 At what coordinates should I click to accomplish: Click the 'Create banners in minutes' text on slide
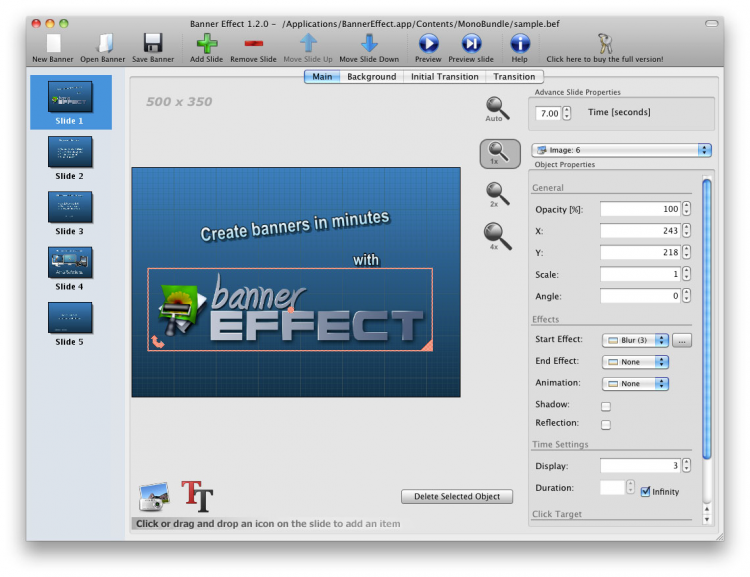pos(295,226)
